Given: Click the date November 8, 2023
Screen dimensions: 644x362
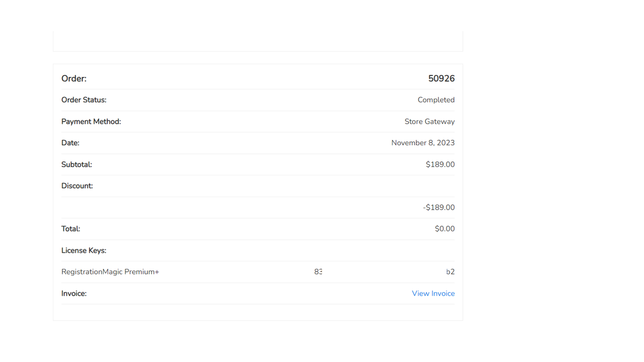Looking at the screenshot, I should pos(423,143).
